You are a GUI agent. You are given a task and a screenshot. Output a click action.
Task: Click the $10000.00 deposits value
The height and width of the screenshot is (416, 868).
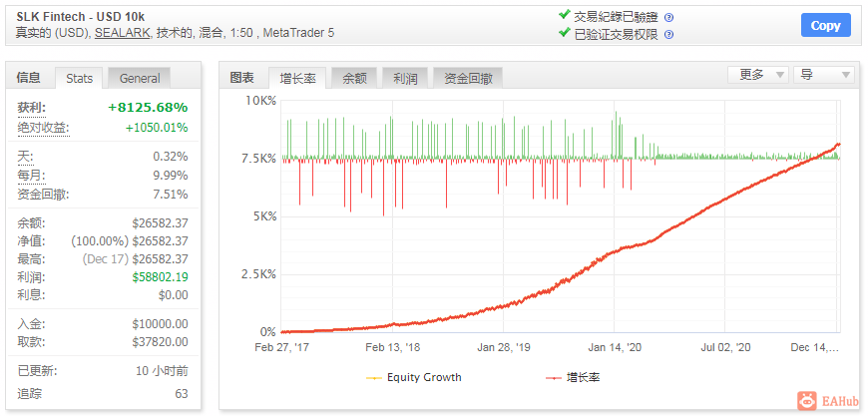point(160,324)
